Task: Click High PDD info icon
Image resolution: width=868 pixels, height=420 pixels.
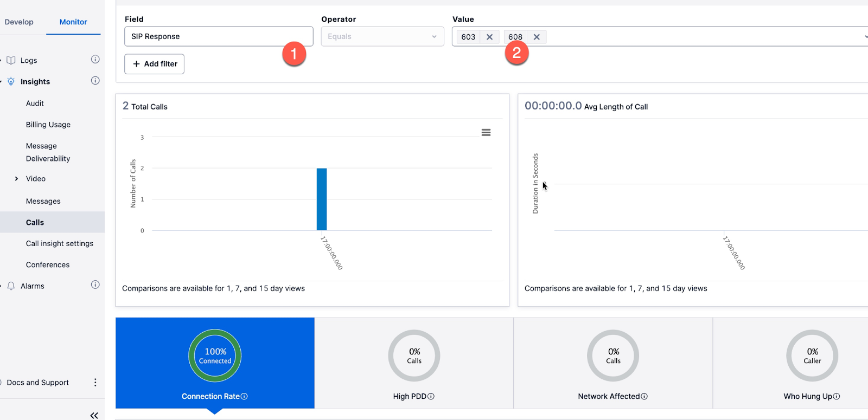Action: tap(431, 396)
